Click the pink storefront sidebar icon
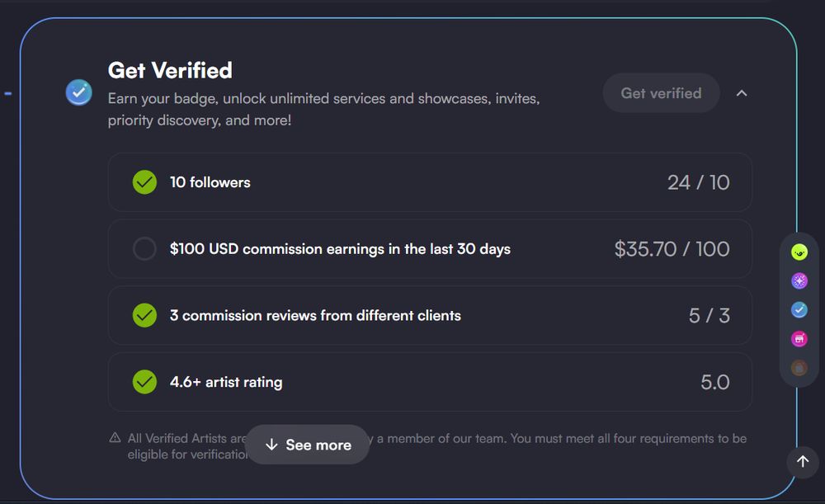The width and height of the screenshot is (825, 504). click(799, 339)
